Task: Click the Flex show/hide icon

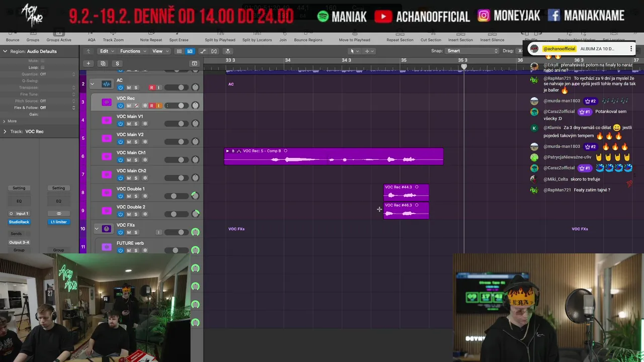Action: pos(214,51)
